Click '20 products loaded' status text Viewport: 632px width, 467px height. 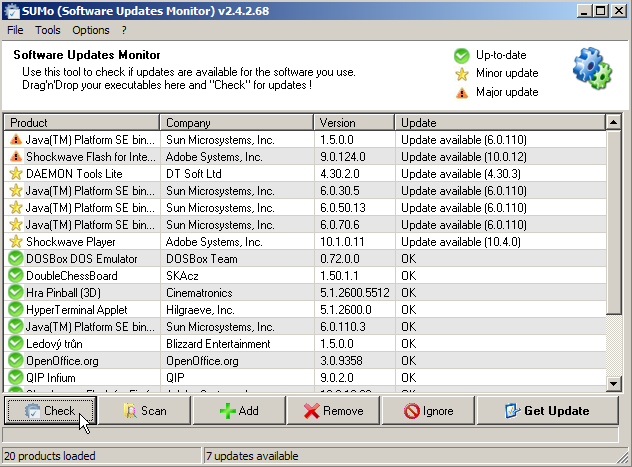(x=50, y=456)
